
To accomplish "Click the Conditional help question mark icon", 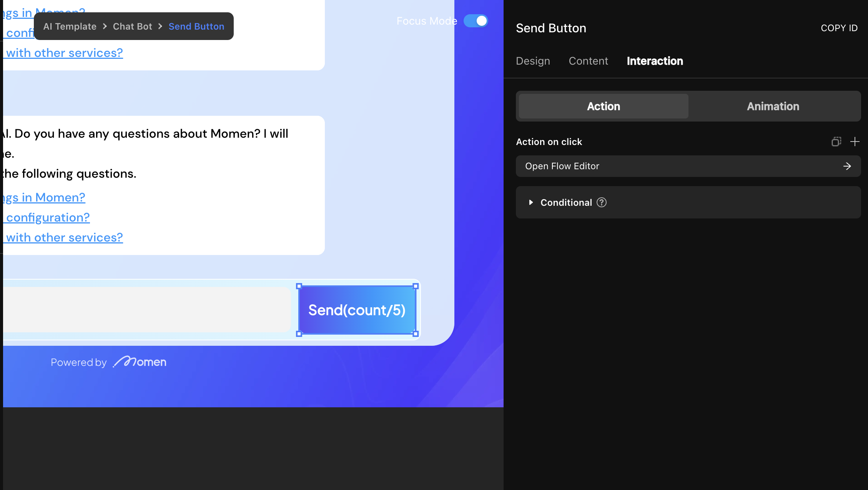I will click(602, 202).
